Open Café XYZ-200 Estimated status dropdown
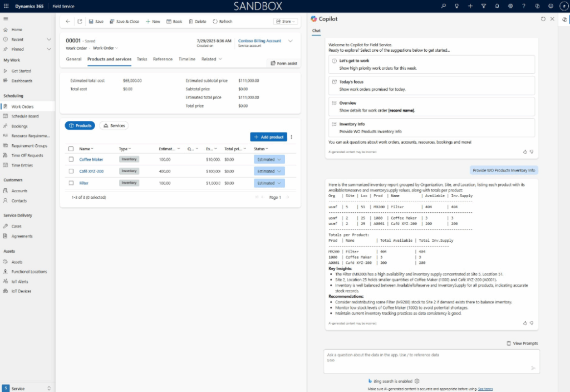Image resolution: width=570 pixels, height=392 pixels. [x=269, y=171]
